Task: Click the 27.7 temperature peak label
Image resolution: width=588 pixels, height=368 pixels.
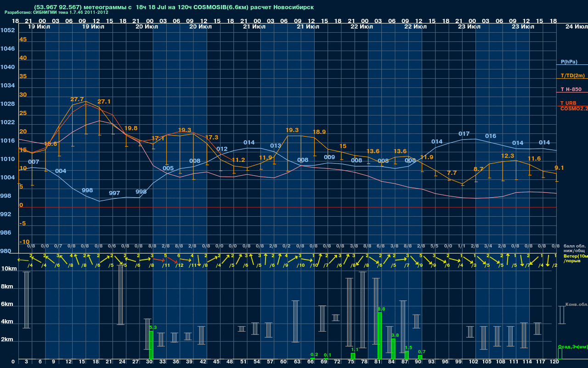Action: (x=77, y=99)
